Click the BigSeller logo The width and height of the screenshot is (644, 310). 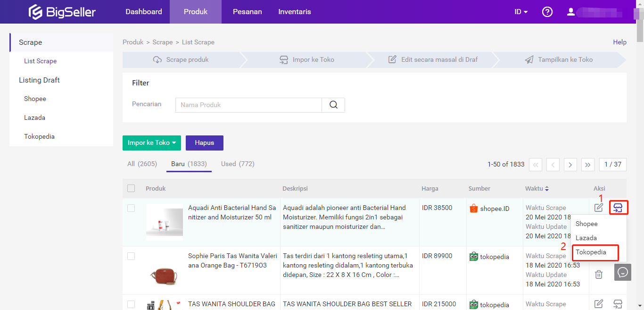[x=62, y=12]
